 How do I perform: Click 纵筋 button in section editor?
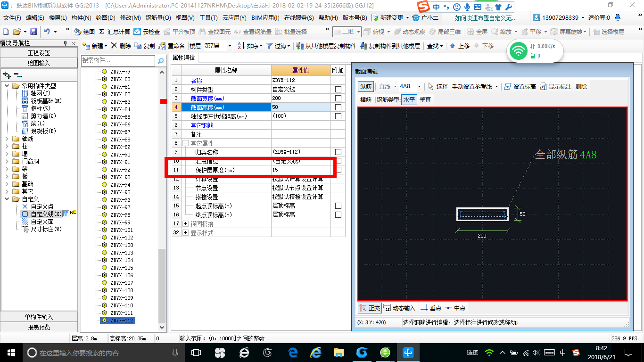[x=366, y=86]
